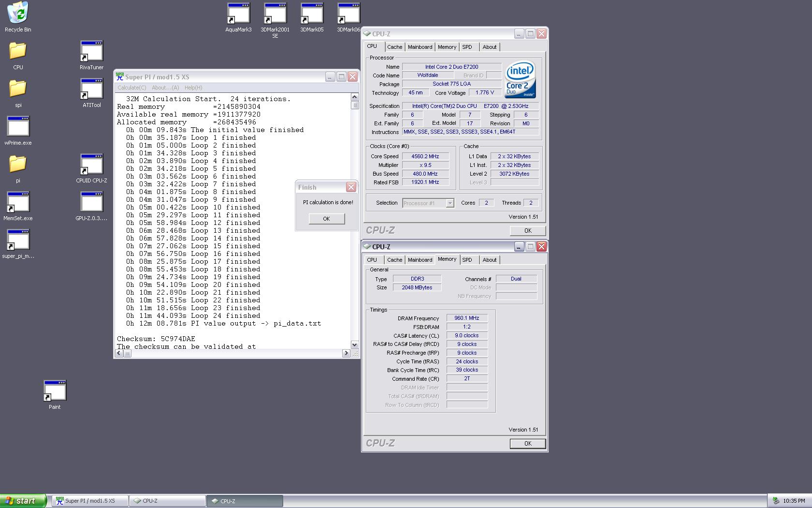Click Start button on taskbar

click(23, 501)
